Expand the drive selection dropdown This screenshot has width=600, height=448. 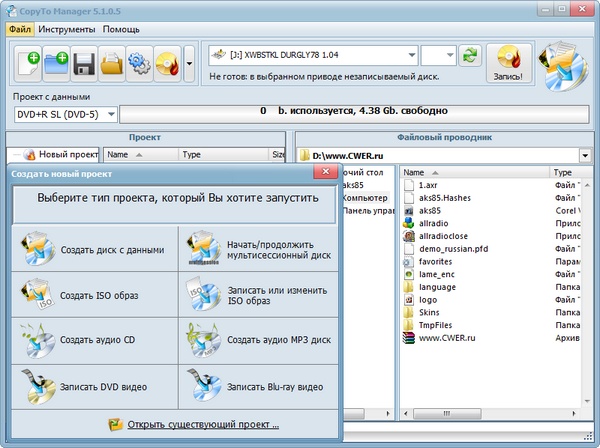(410, 56)
